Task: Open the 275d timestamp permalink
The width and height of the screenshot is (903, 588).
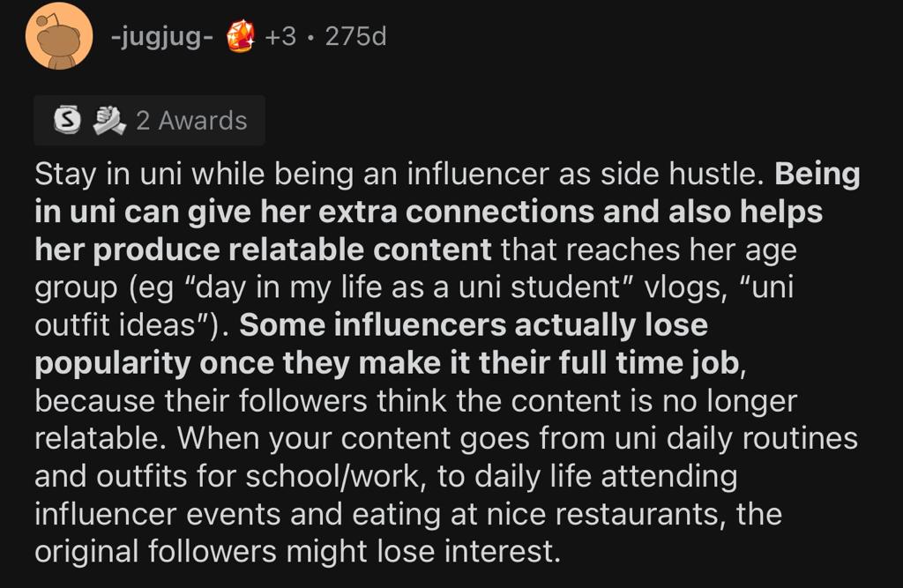Action: [355, 37]
